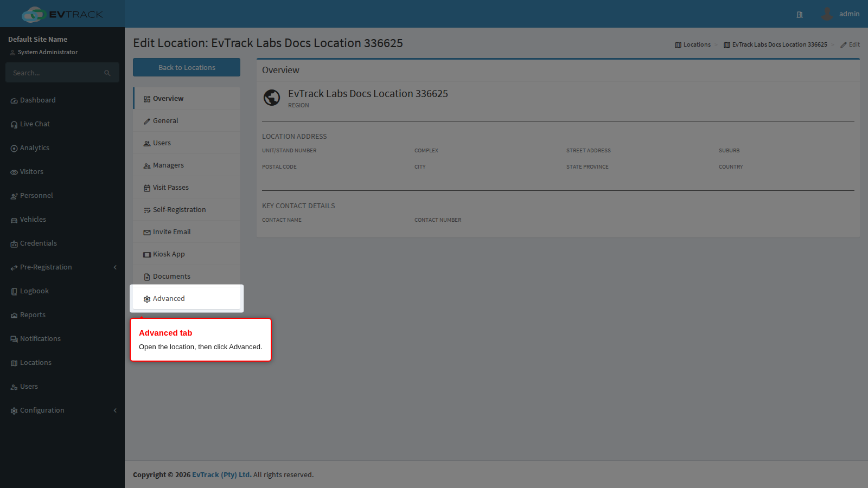This screenshot has height=488, width=868.
Task: Click the Analytics icon in sidebar
Action: [14, 149]
